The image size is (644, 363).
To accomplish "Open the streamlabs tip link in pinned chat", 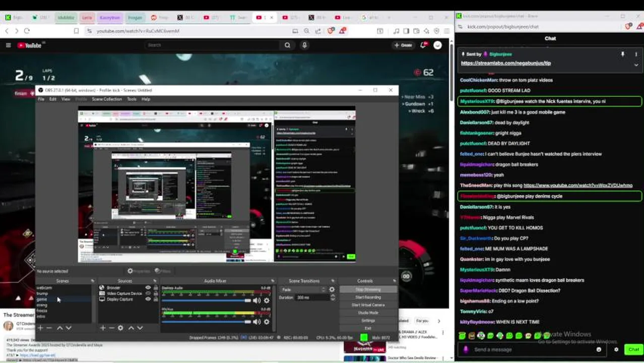I will pos(505,64).
